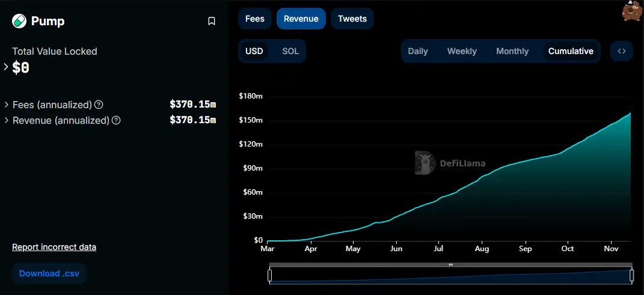The width and height of the screenshot is (644, 295).
Task: Click the Nov x-axis label
Action: (x=611, y=249)
